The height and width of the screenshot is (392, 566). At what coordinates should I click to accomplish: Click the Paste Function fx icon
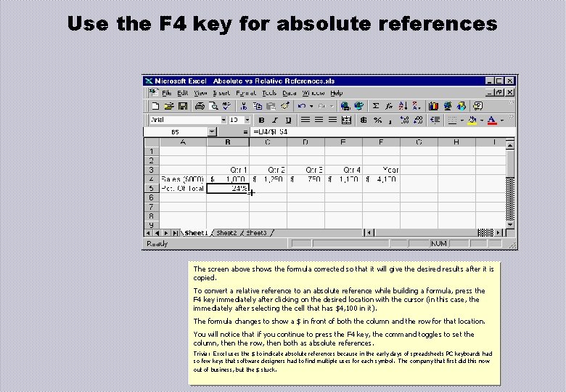coord(389,106)
